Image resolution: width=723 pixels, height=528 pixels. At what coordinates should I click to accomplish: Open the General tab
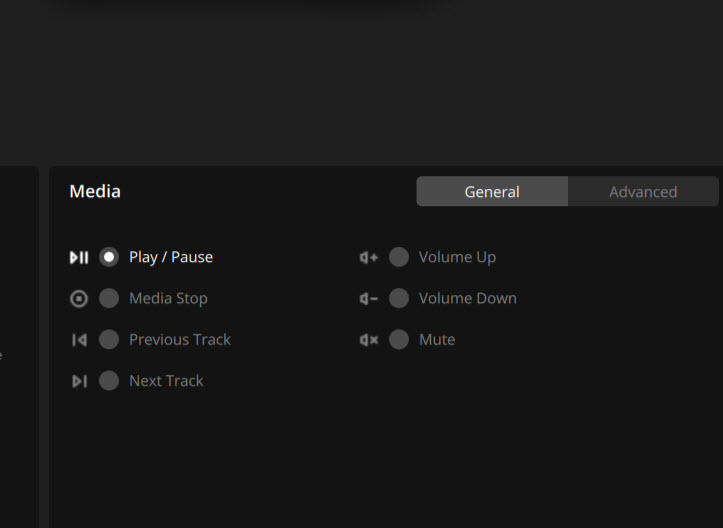[492, 191]
